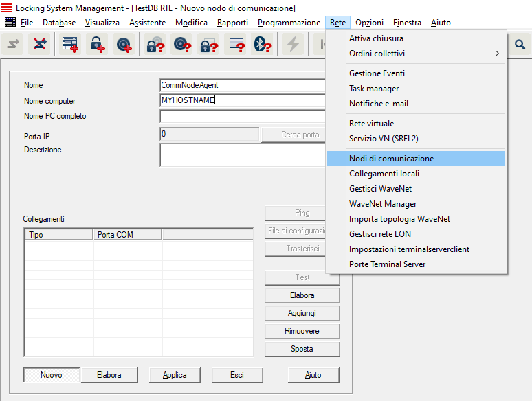This screenshot has width=532, height=401.
Task: Choose WaveNet Manager in the menu
Action: click(x=383, y=204)
